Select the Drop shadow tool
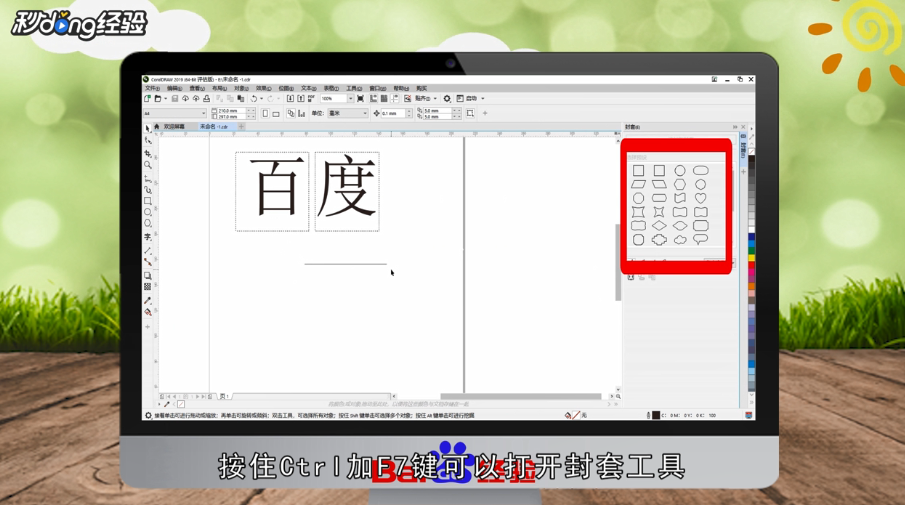The height and width of the screenshot is (505, 905). 148,275
